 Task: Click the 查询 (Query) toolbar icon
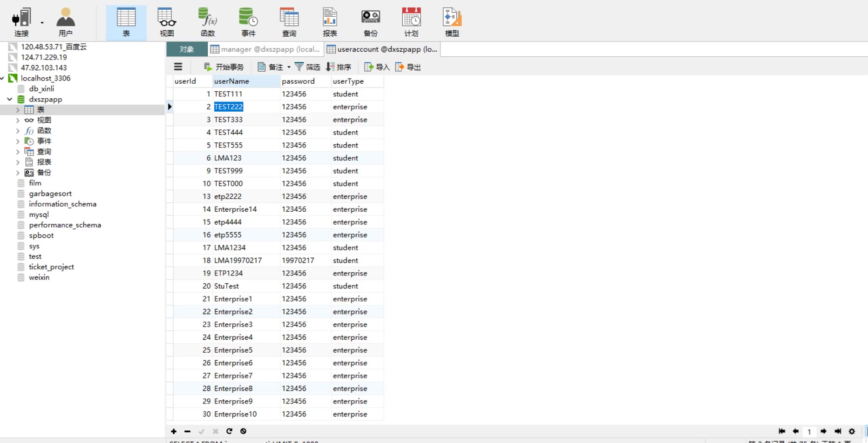coord(289,22)
